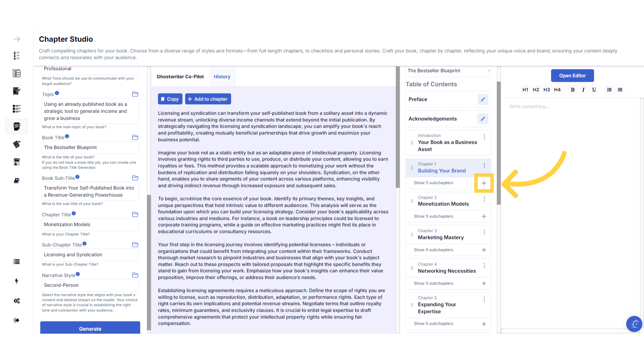Viewport: 644px width, 362px height.
Task: Apply H2 heading in editor toolbar
Action: click(536, 90)
